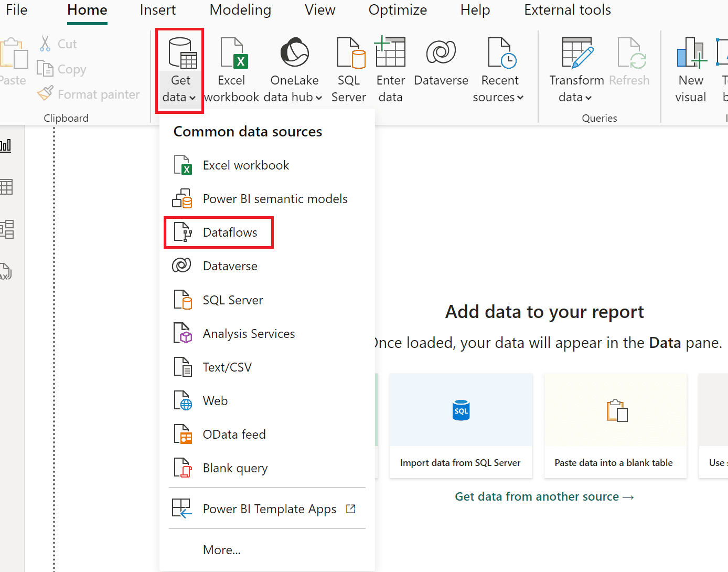Viewport: 728px width, 572px height.
Task: Open the Help tab
Action: tap(475, 10)
